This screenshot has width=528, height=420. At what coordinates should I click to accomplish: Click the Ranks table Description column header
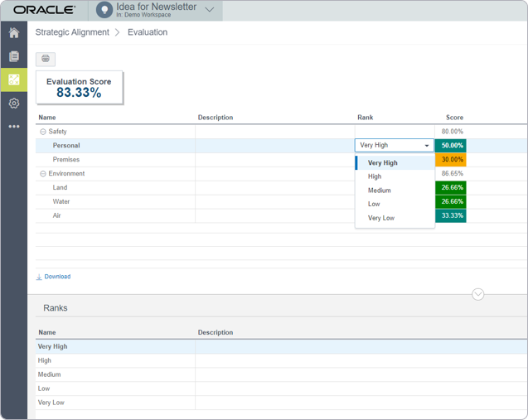216,332
